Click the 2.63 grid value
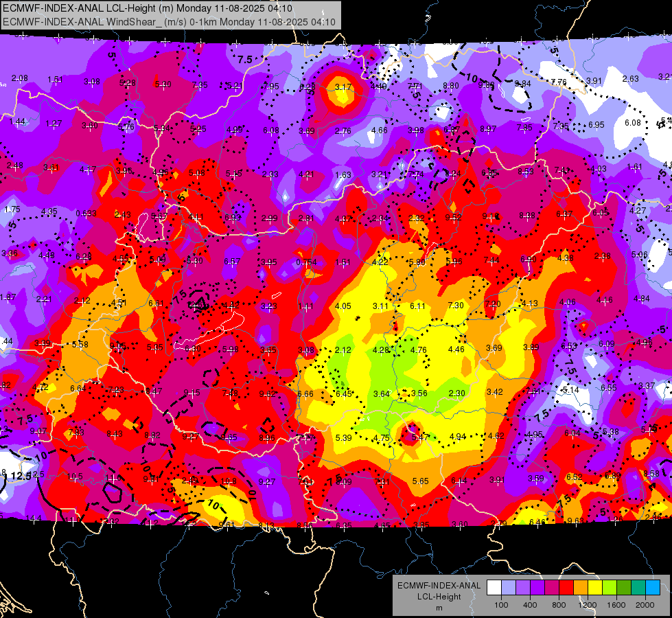672x618 pixels. click(x=630, y=78)
